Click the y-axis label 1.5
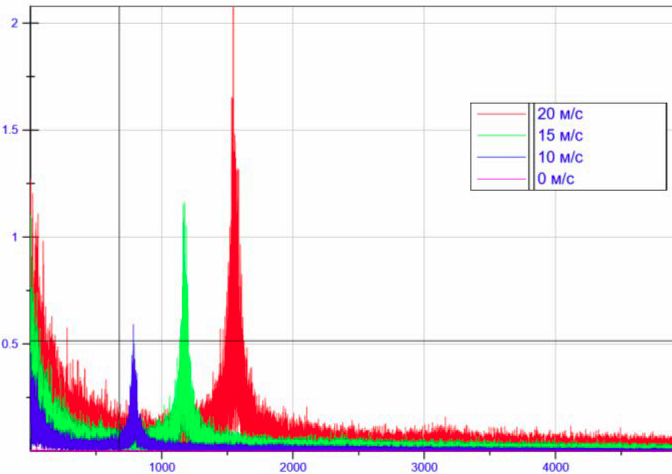This screenshot has width=672, height=474. tap(11, 130)
